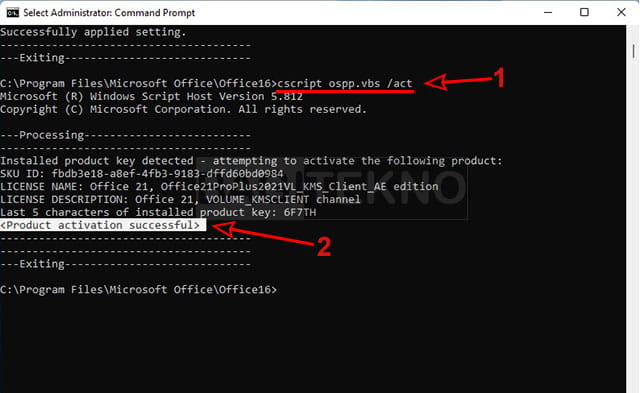Viewport: 640px width, 393px height.
Task: Click the '---Processing---' line
Action: click(x=125, y=135)
